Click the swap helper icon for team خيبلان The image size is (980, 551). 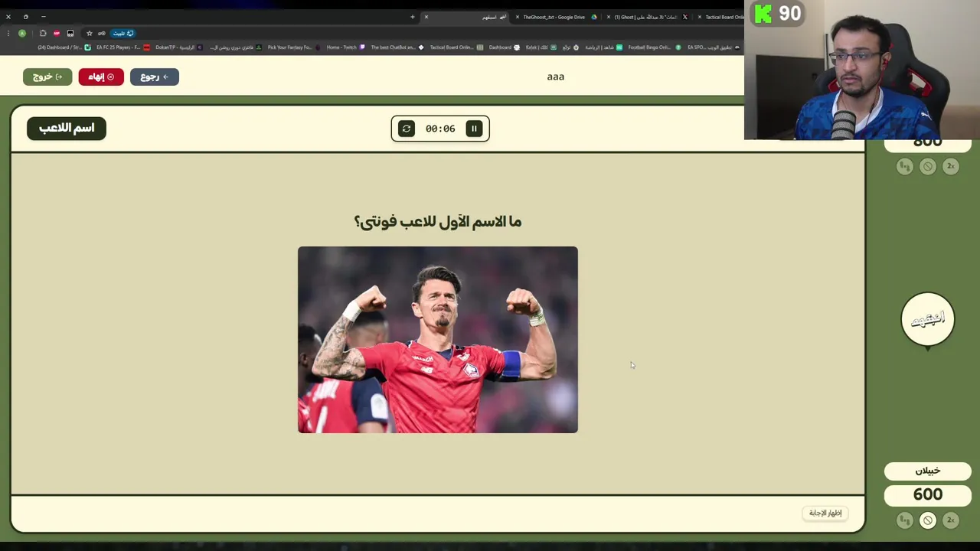click(905, 520)
